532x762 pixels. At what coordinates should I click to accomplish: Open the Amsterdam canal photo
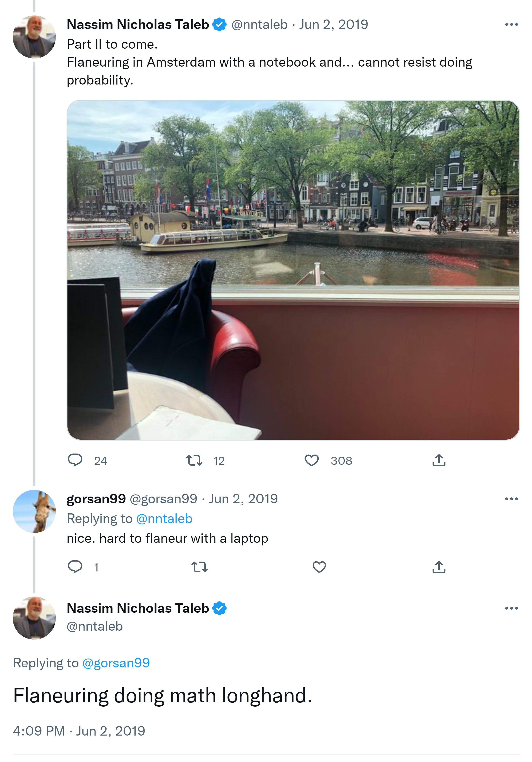coord(293,270)
